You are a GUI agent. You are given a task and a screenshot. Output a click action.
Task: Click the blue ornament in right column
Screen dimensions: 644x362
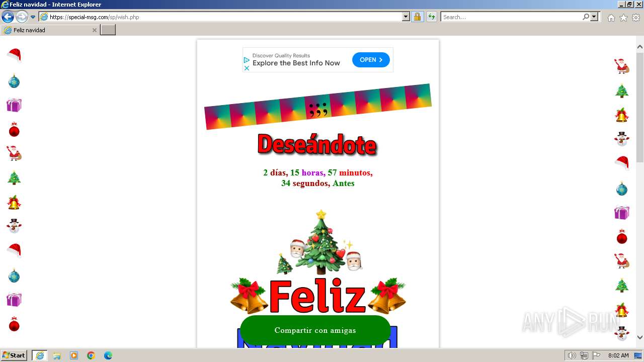[x=622, y=189]
